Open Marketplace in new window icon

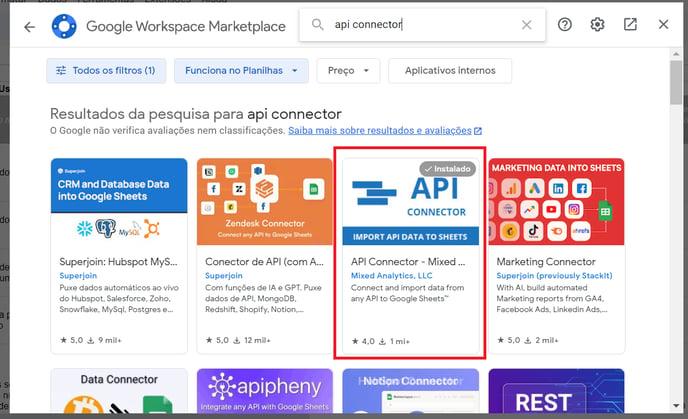(x=631, y=24)
